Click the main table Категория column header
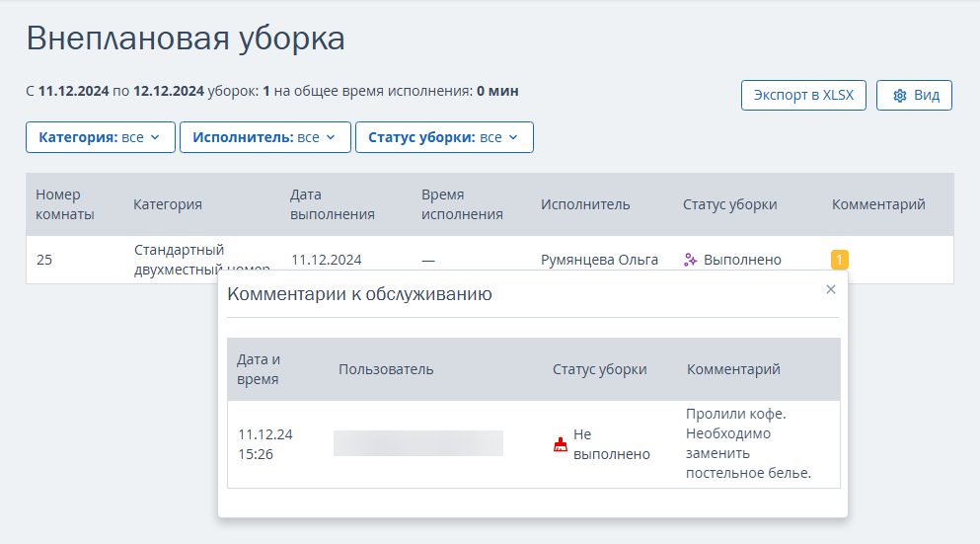This screenshot has width=980, height=544. point(168,204)
